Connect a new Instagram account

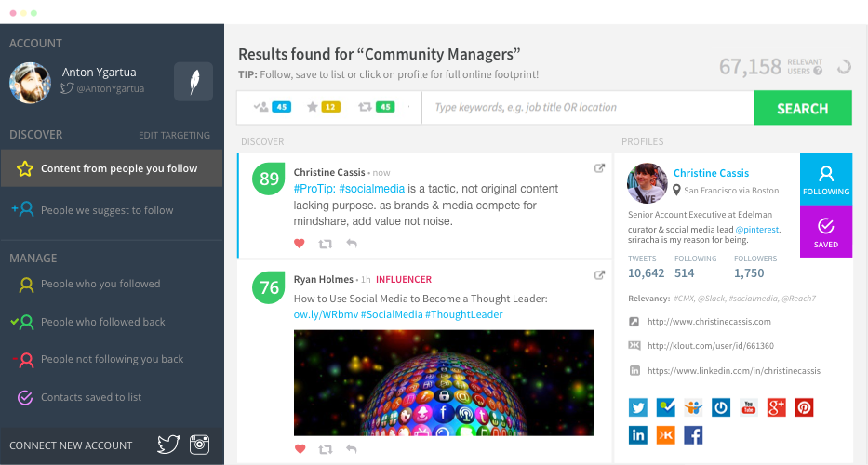[199, 445]
